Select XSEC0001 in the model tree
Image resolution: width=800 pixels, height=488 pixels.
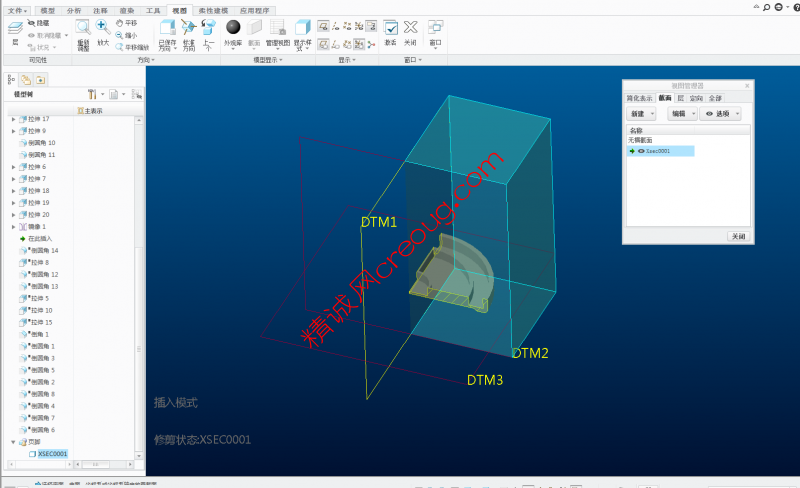53,454
